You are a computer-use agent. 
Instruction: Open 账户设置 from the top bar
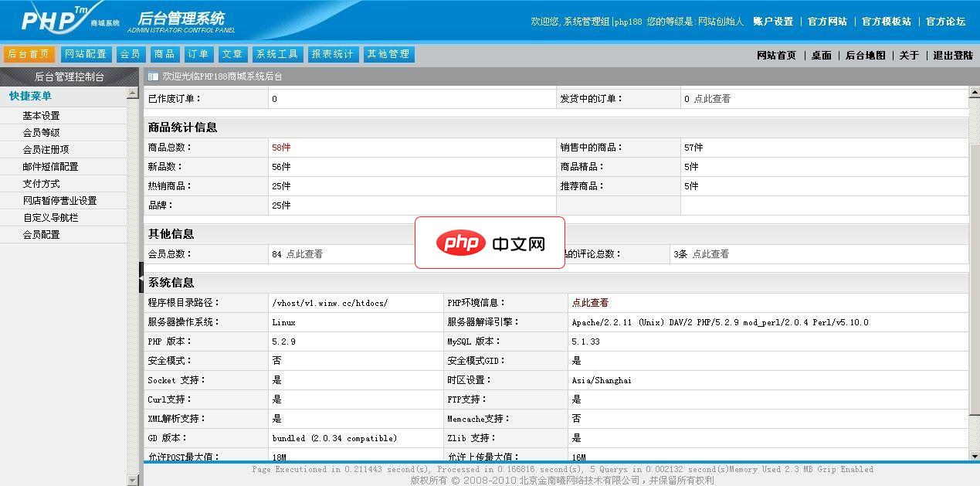[x=773, y=22]
